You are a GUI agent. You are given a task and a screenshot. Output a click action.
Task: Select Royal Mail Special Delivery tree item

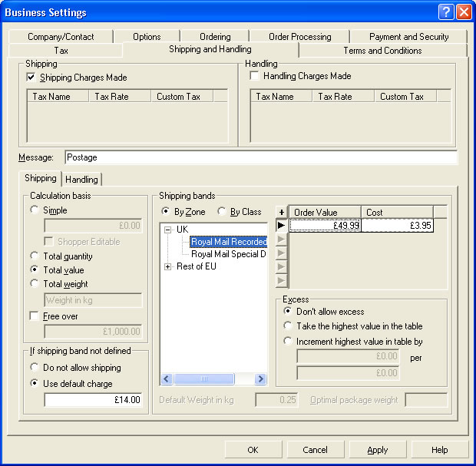tap(228, 254)
